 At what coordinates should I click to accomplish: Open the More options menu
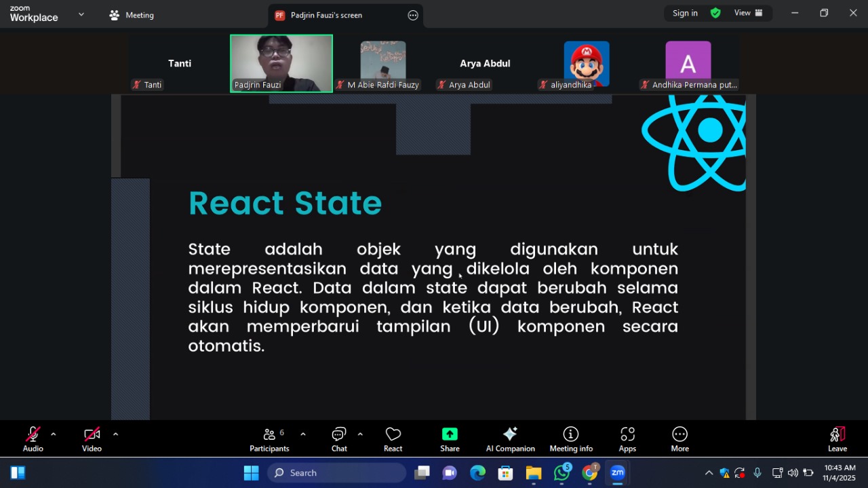(x=679, y=439)
